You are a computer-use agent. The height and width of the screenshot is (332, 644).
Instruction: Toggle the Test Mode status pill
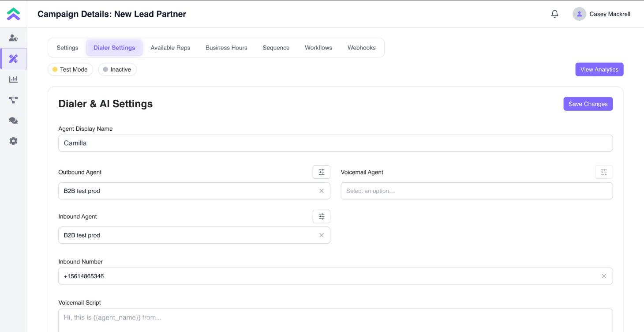70,69
